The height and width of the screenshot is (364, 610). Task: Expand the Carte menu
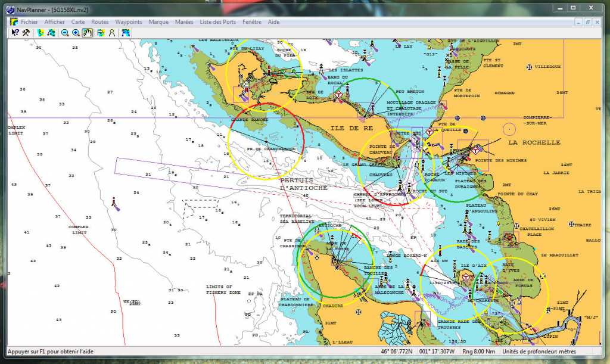click(x=78, y=22)
